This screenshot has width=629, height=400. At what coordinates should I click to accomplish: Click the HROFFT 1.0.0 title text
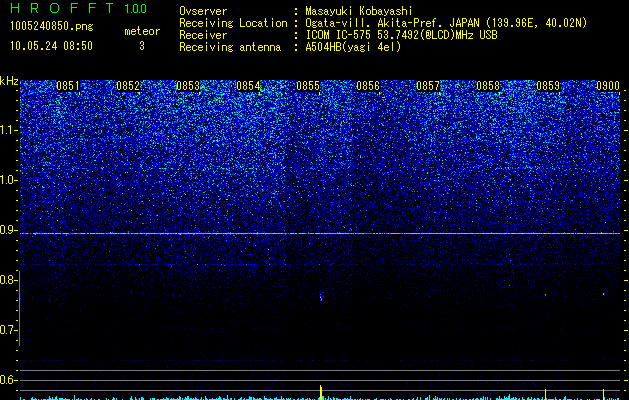tap(78, 8)
